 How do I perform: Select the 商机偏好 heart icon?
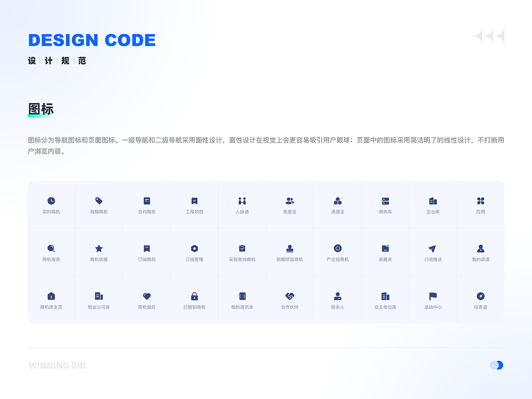coord(147,296)
